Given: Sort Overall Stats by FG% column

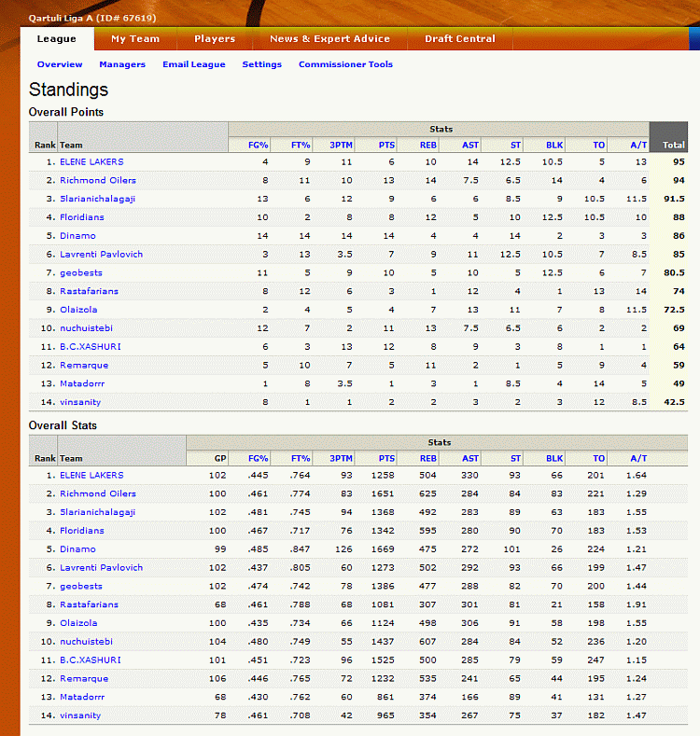Looking at the screenshot, I should tap(258, 459).
